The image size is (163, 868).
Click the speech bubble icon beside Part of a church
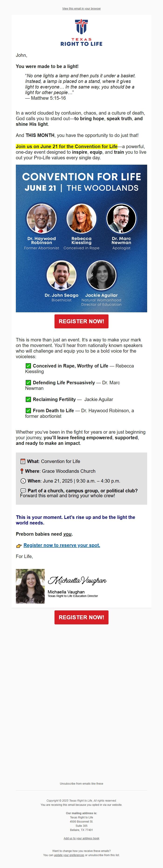23,491
